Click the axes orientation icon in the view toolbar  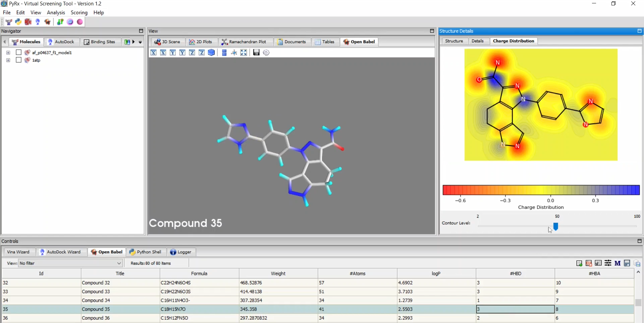234,52
